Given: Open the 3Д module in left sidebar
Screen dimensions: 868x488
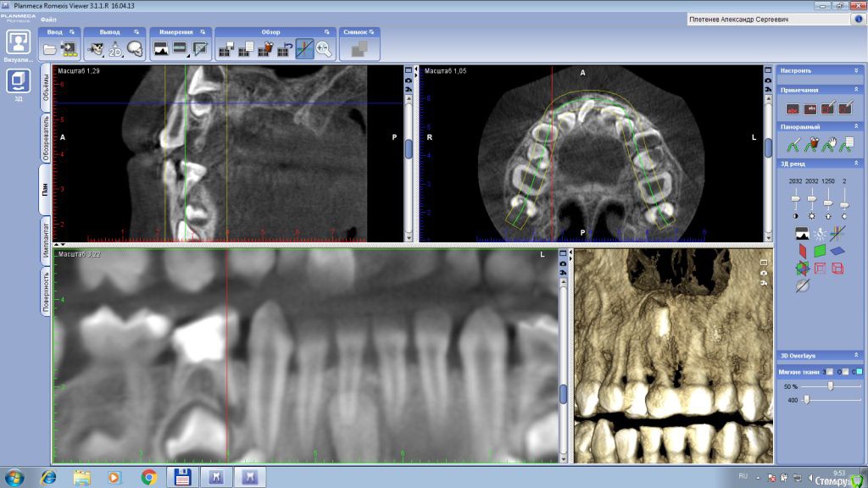Looking at the screenshot, I should [19, 80].
